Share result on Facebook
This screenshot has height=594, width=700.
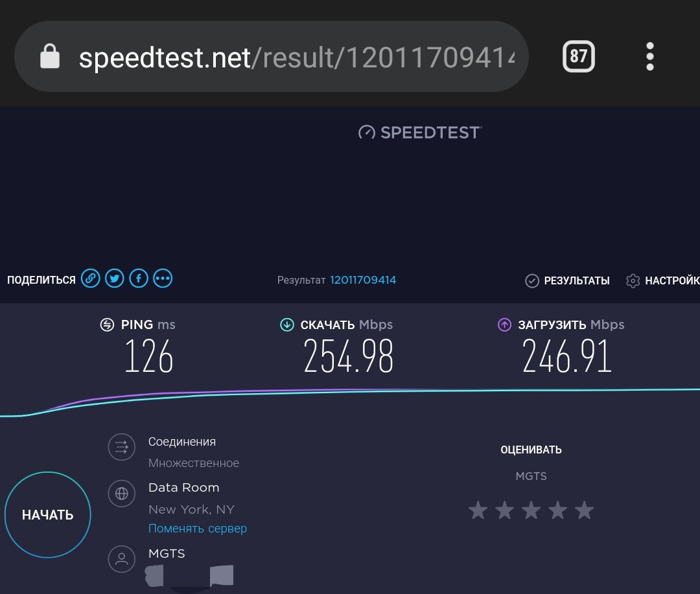[139, 279]
